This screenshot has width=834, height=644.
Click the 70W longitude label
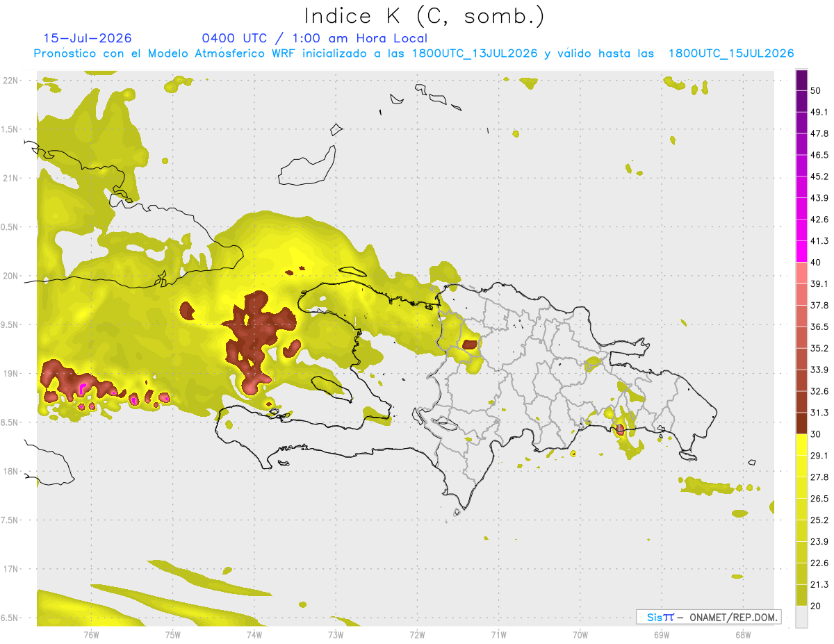pos(580,634)
